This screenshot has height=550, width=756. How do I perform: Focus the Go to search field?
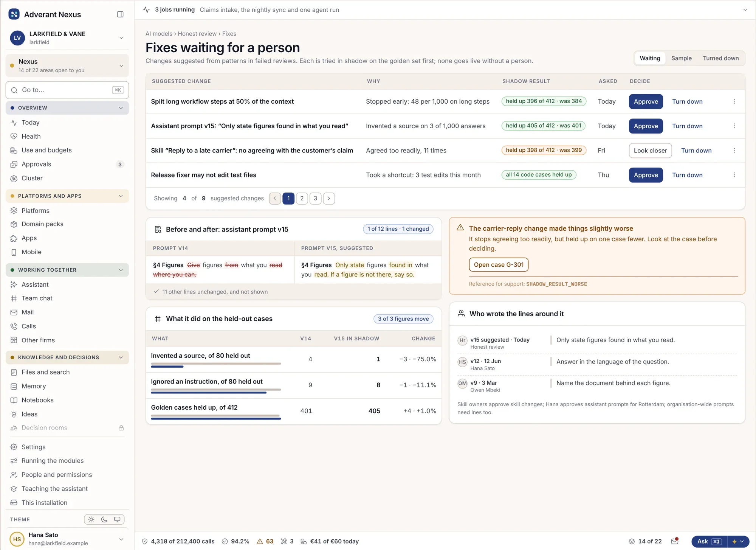pyautogui.click(x=67, y=90)
